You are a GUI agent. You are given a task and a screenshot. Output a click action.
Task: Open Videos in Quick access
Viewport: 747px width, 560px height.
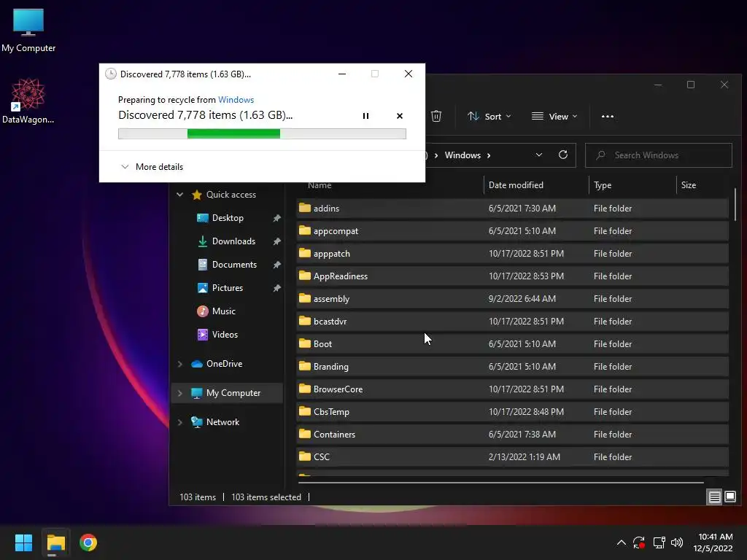(225, 334)
